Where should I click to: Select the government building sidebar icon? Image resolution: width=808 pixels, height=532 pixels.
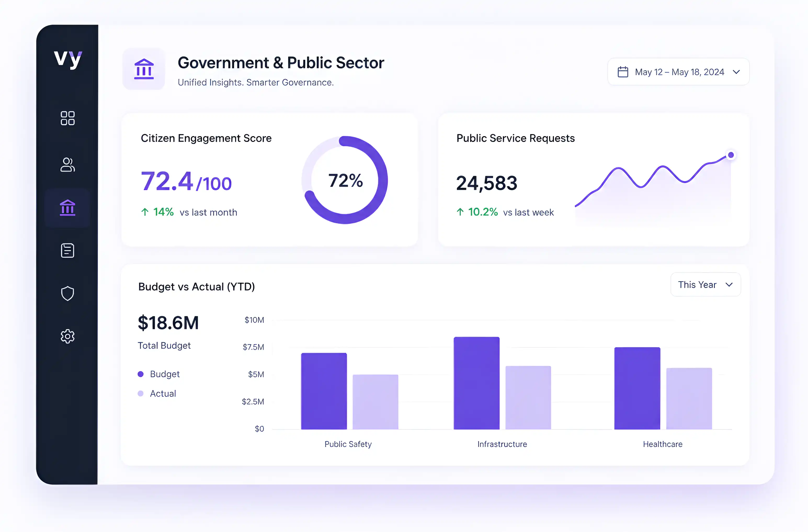click(67, 208)
